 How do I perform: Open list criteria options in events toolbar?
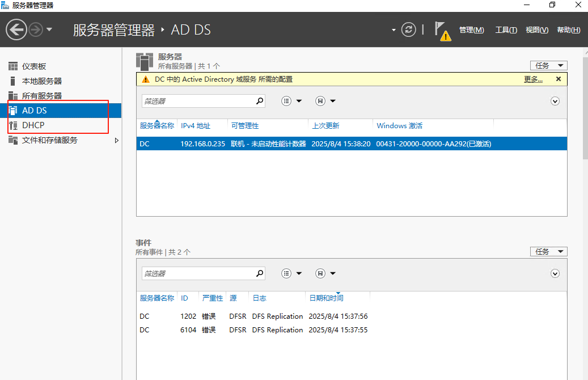[286, 273]
